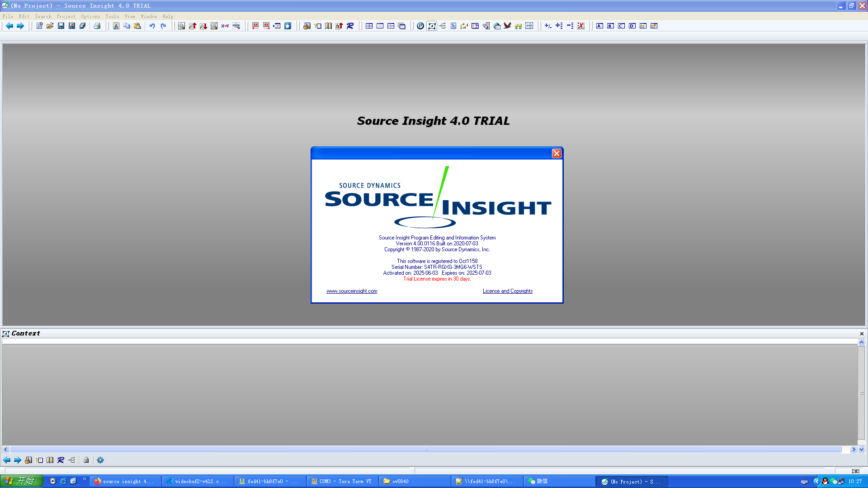Open the open-book symbol browser icon

(x=329, y=26)
